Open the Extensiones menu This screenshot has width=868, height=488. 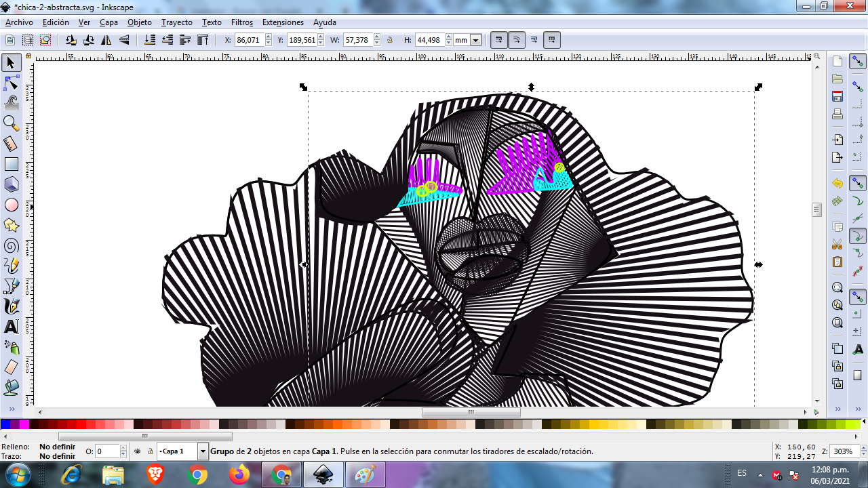tap(283, 22)
